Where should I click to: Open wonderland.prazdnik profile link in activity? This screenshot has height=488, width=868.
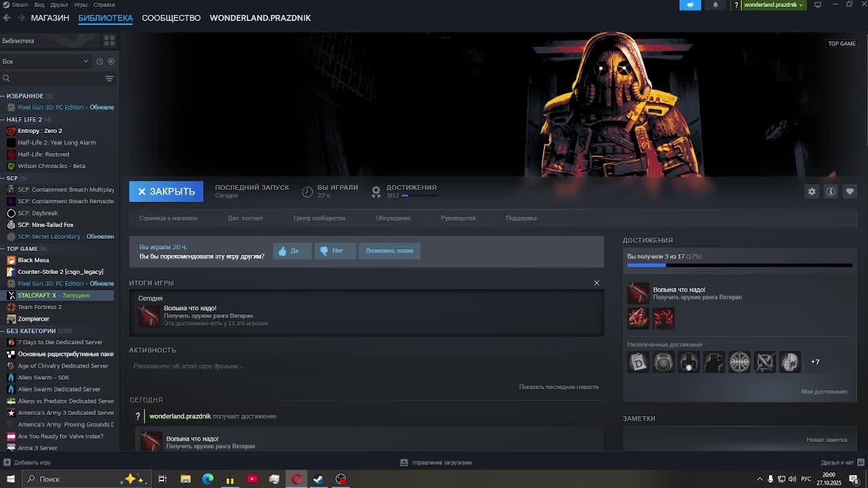(x=180, y=416)
